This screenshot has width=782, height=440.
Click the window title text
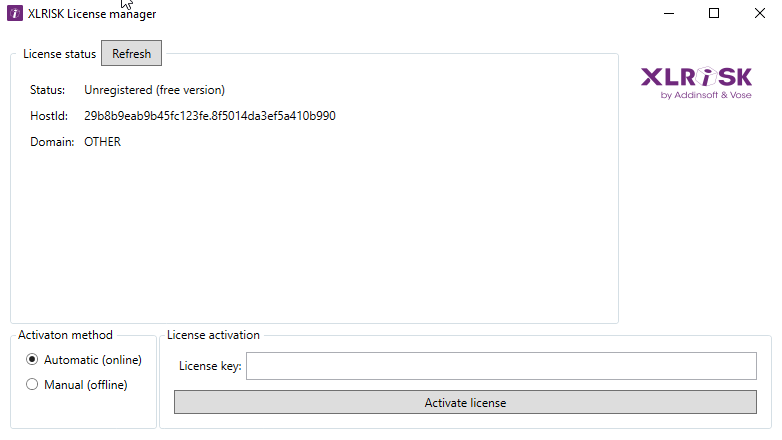(92, 14)
